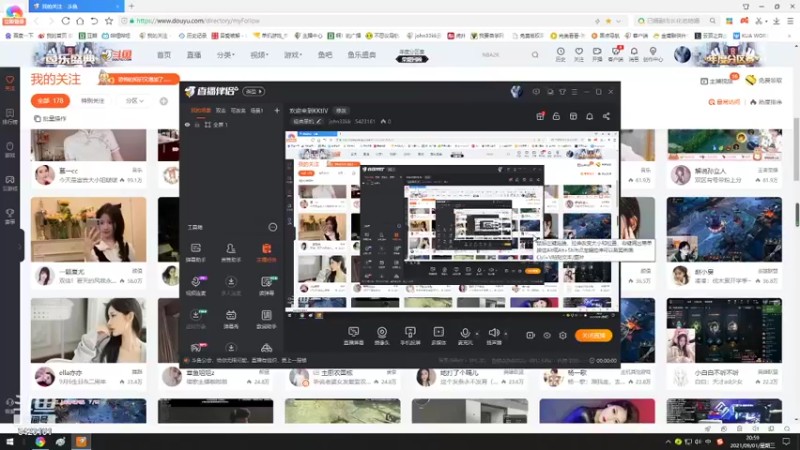Click the browser vertical scrollbar

coord(796,148)
